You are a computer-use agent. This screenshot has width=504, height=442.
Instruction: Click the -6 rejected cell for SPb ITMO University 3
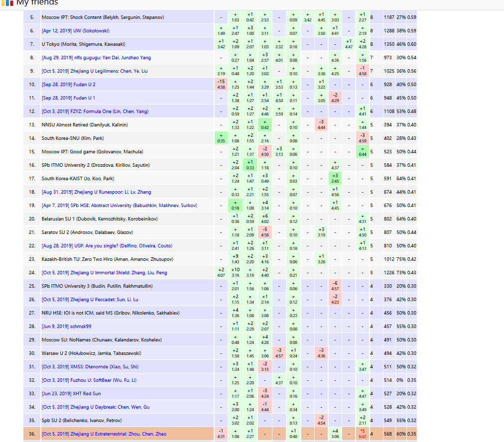pos(335,286)
